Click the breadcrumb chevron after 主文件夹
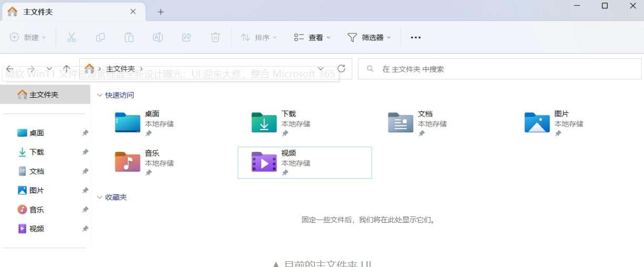 (x=141, y=69)
